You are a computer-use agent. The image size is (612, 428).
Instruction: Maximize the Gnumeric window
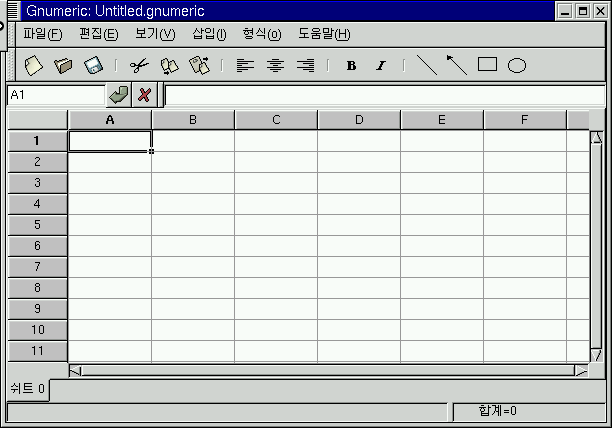click(583, 11)
